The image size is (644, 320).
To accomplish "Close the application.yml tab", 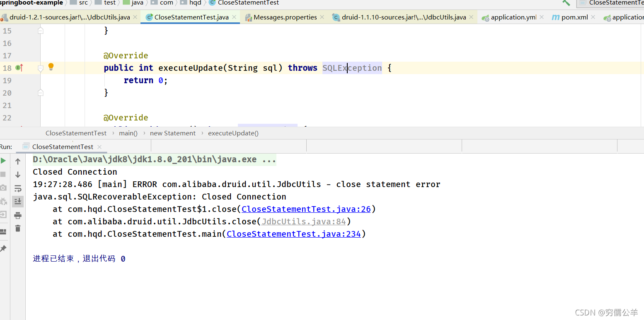I will point(542,17).
